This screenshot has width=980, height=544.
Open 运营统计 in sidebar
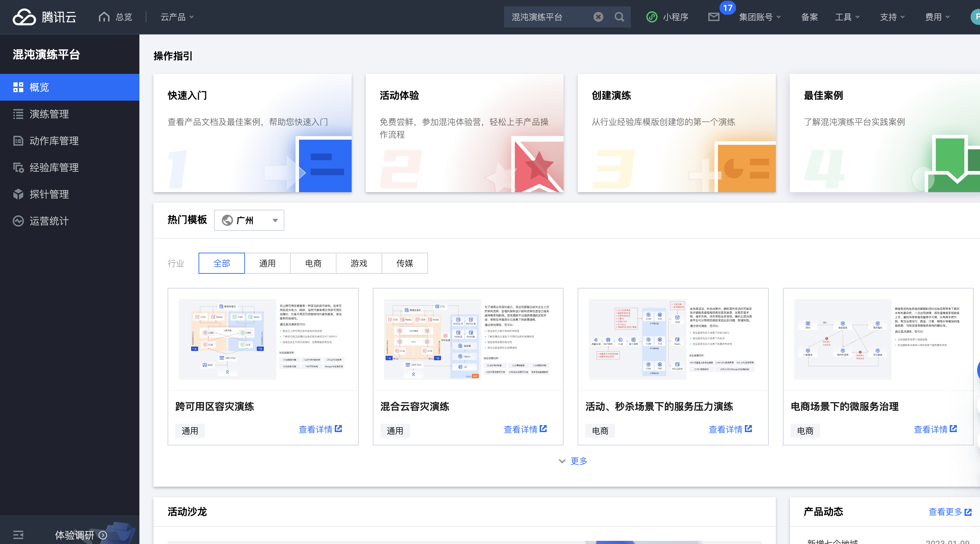pos(49,221)
